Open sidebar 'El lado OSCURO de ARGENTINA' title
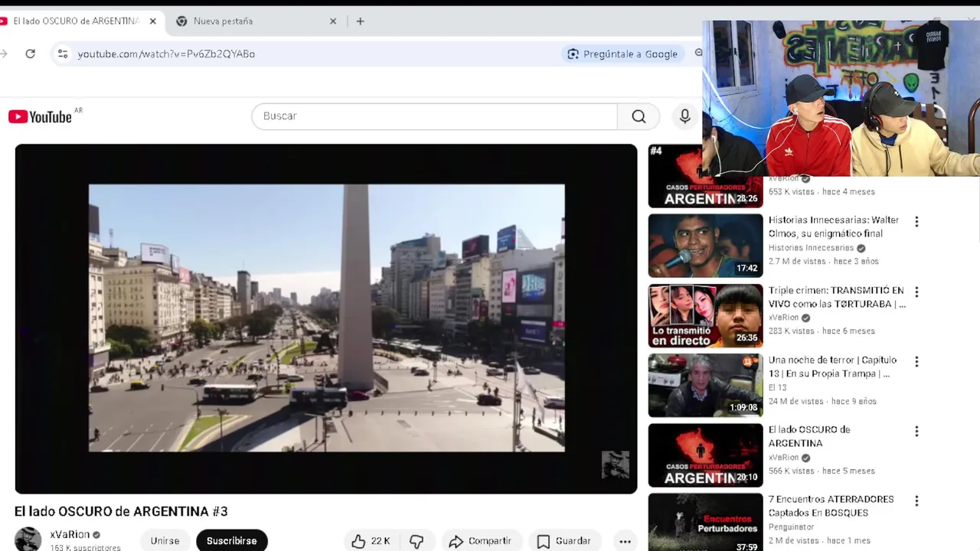The height and width of the screenshot is (551, 980). tap(809, 436)
